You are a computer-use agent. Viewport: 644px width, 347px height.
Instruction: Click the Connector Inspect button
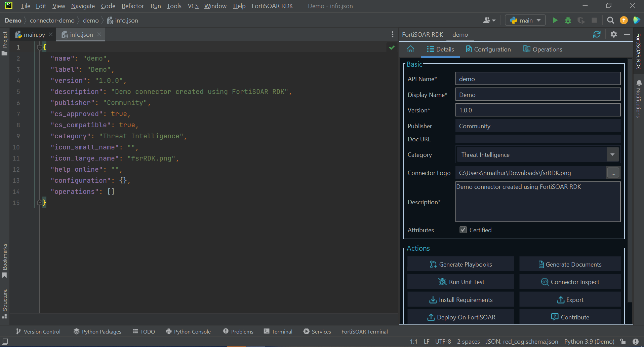(x=570, y=282)
